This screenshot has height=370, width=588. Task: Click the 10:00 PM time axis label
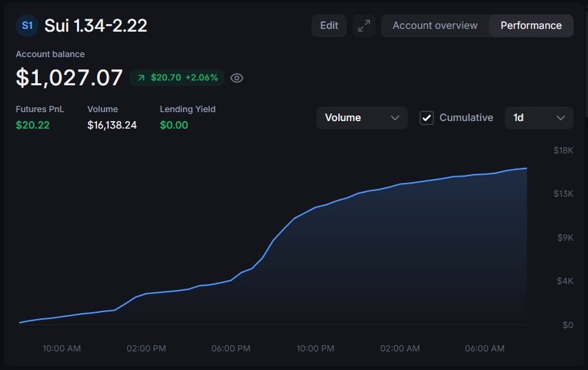(x=316, y=349)
